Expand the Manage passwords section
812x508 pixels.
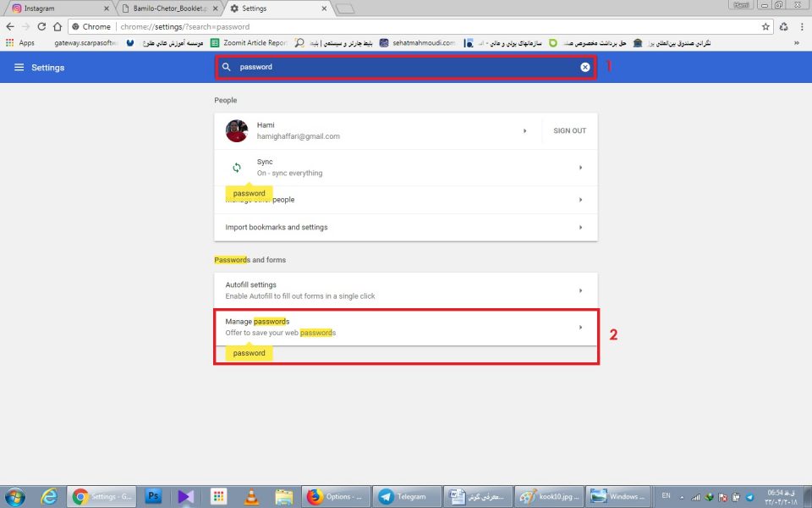pyautogui.click(x=580, y=327)
